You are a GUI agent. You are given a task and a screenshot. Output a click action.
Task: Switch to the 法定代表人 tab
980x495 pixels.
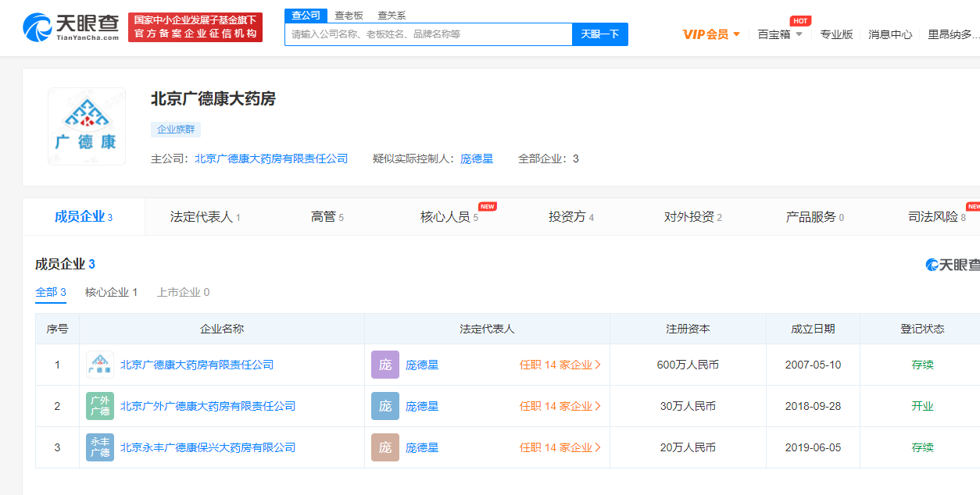click(x=205, y=217)
